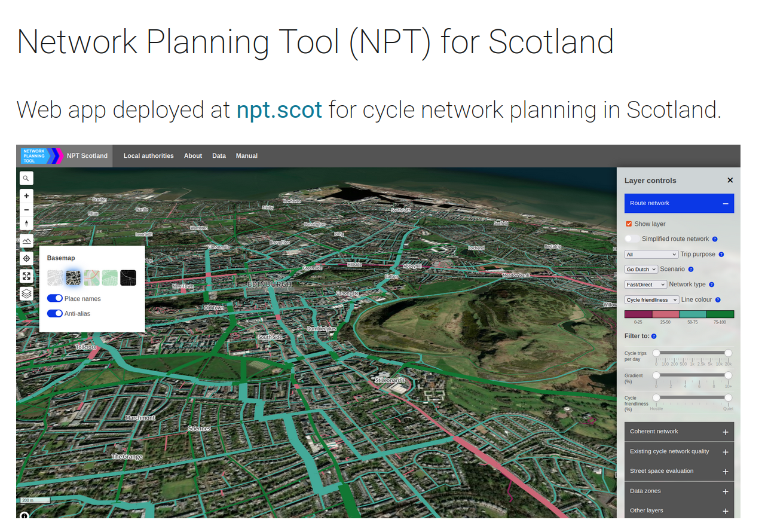Open the Go Dutch scenario dropdown

[x=641, y=270]
